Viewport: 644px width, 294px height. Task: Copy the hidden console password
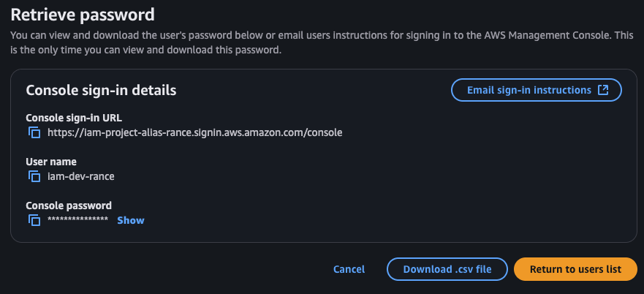[34, 220]
